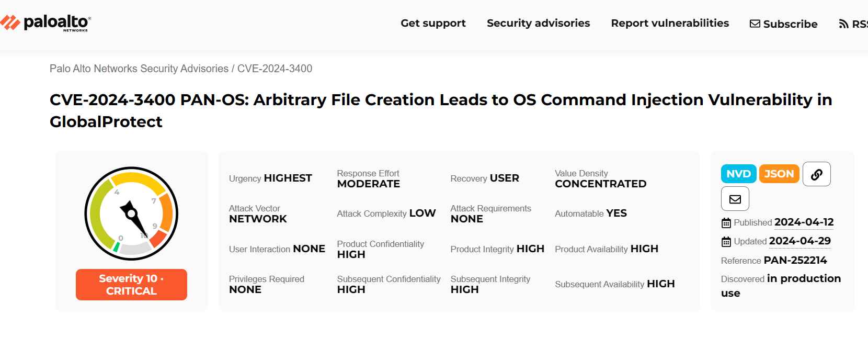This screenshot has width=868, height=337.
Task: Select the Severity 10 CRITICAL badge
Action: [131, 285]
